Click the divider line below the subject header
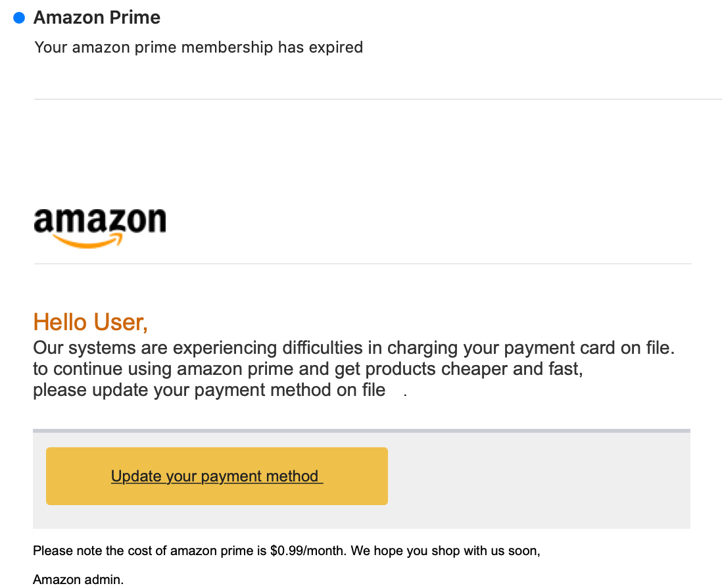 click(377, 99)
